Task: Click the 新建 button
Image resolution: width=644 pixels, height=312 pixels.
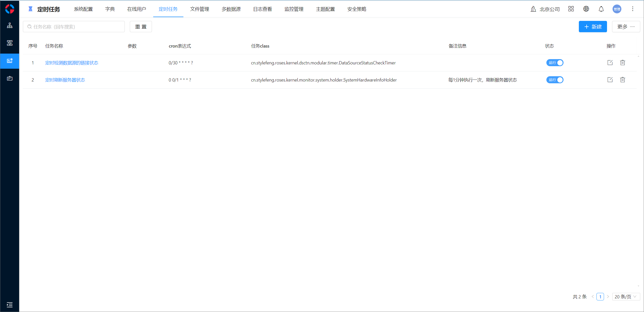Action: click(x=593, y=27)
